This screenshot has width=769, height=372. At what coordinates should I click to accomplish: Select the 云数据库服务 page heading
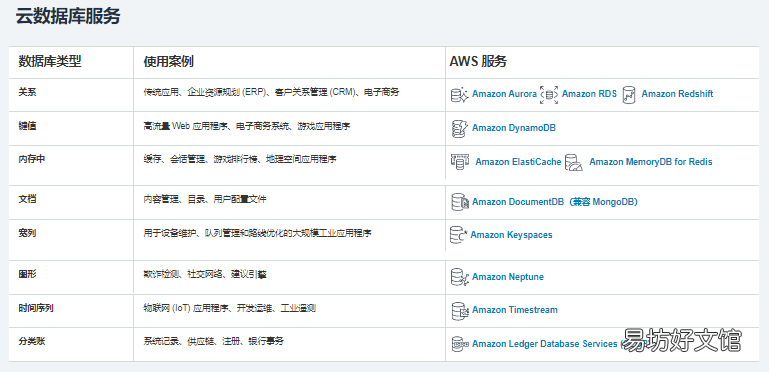(x=68, y=16)
